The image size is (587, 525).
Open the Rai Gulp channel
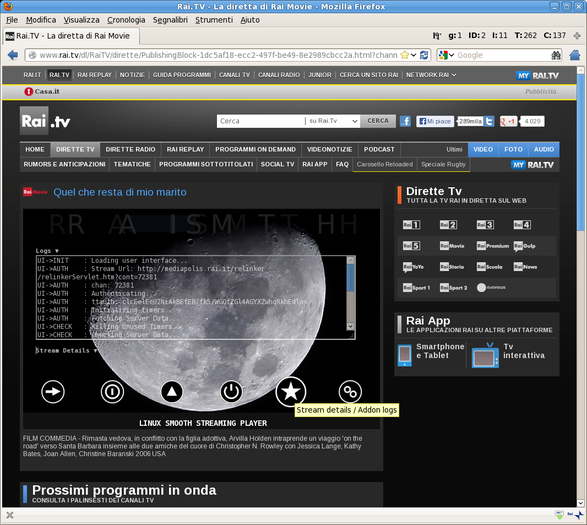[x=524, y=246]
